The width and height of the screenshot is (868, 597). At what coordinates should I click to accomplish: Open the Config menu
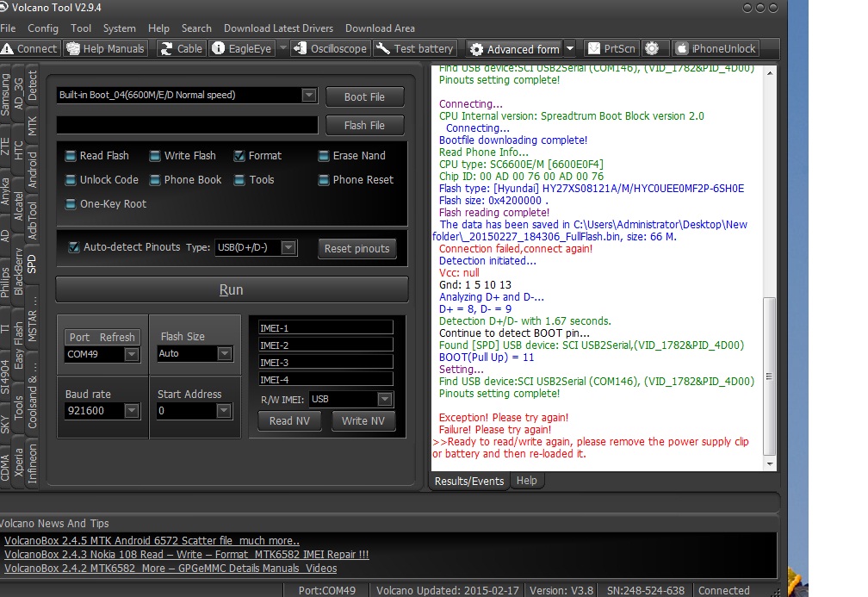(x=43, y=28)
